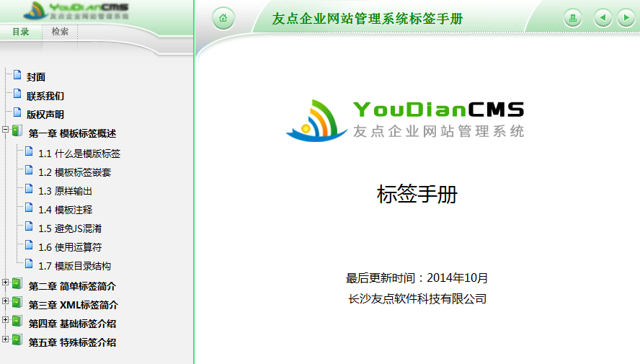Switch to the 检索 tab
Image resolution: width=640 pixels, height=364 pixels.
click(60, 32)
